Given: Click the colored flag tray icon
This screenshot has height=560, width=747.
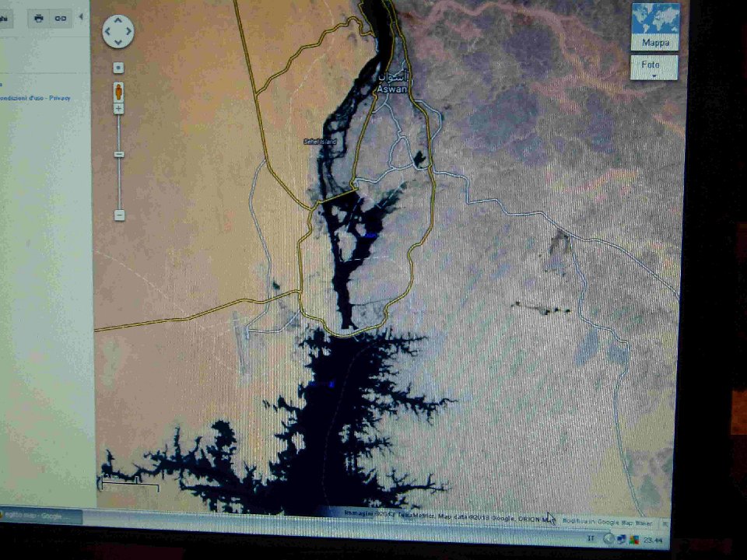Looking at the screenshot, I should [x=633, y=540].
